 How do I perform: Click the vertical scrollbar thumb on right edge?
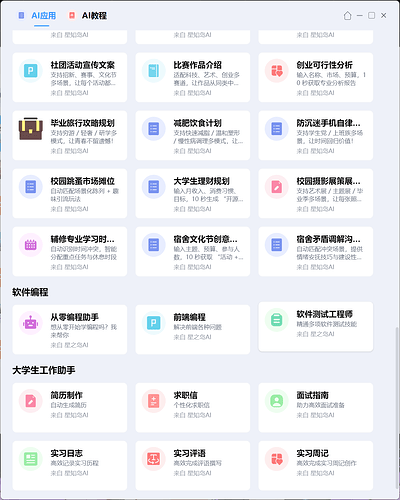coord(397,407)
